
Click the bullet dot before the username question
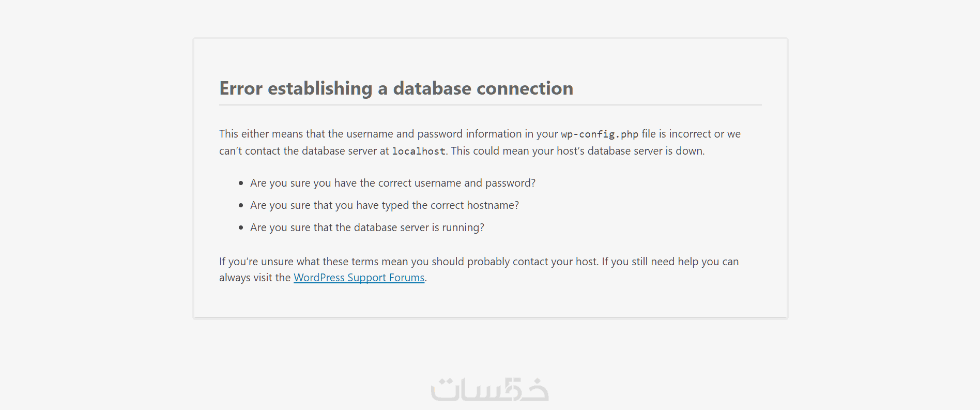pyautogui.click(x=241, y=183)
